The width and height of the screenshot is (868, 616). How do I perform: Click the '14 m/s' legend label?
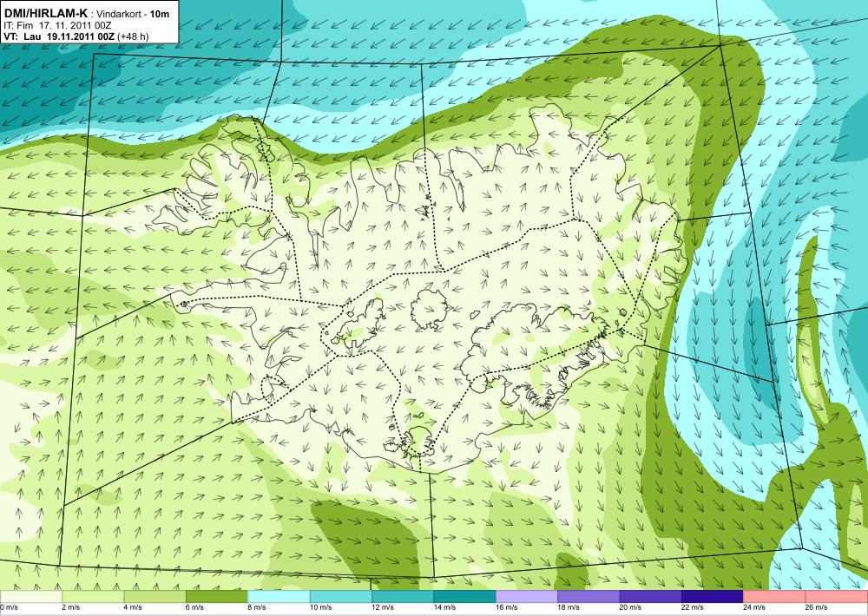pyautogui.click(x=445, y=607)
